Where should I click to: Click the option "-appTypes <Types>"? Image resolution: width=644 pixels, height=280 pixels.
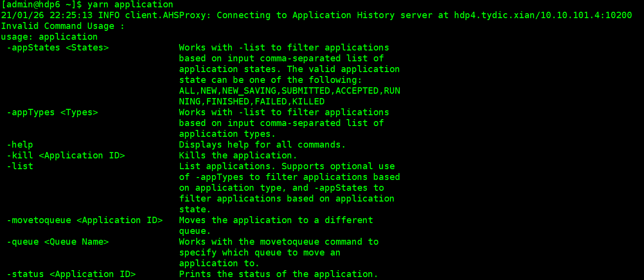tap(52, 112)
